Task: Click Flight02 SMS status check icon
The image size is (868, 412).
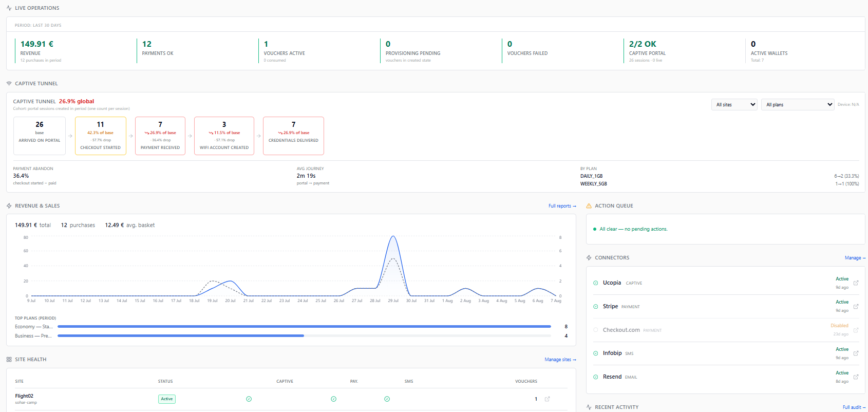Action: click(x=387, y=399)
